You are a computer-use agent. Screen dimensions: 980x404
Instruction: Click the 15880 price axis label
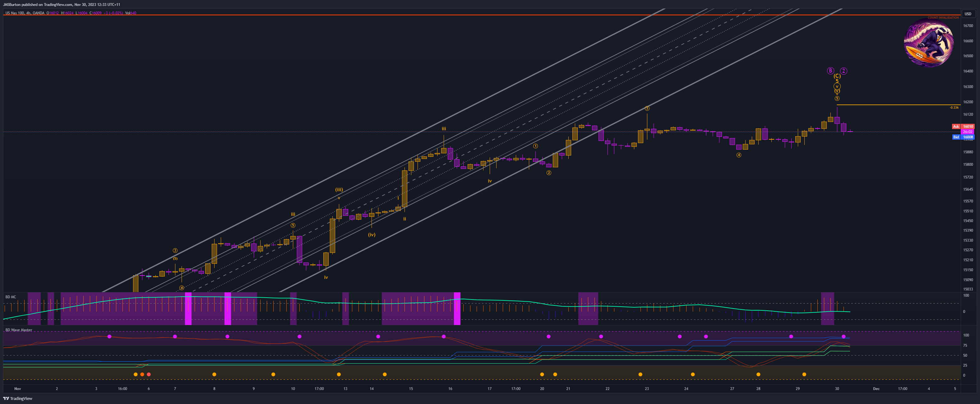pos(968,152)
